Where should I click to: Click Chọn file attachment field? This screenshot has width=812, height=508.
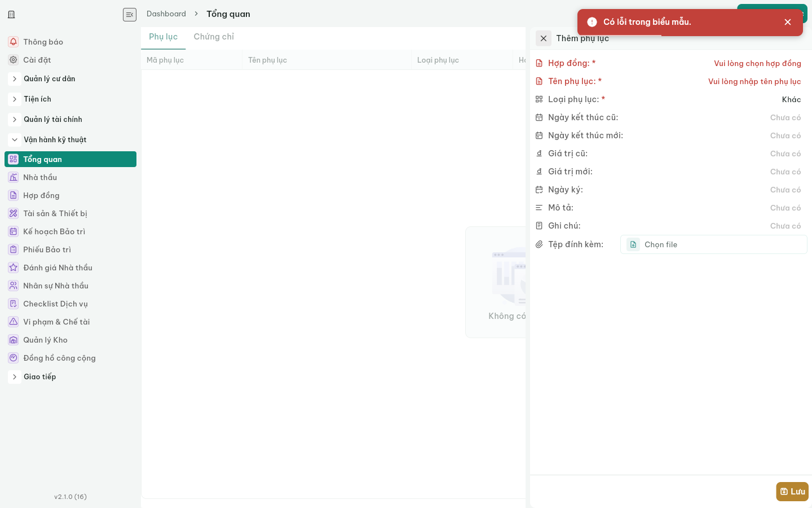click(714, 244)
